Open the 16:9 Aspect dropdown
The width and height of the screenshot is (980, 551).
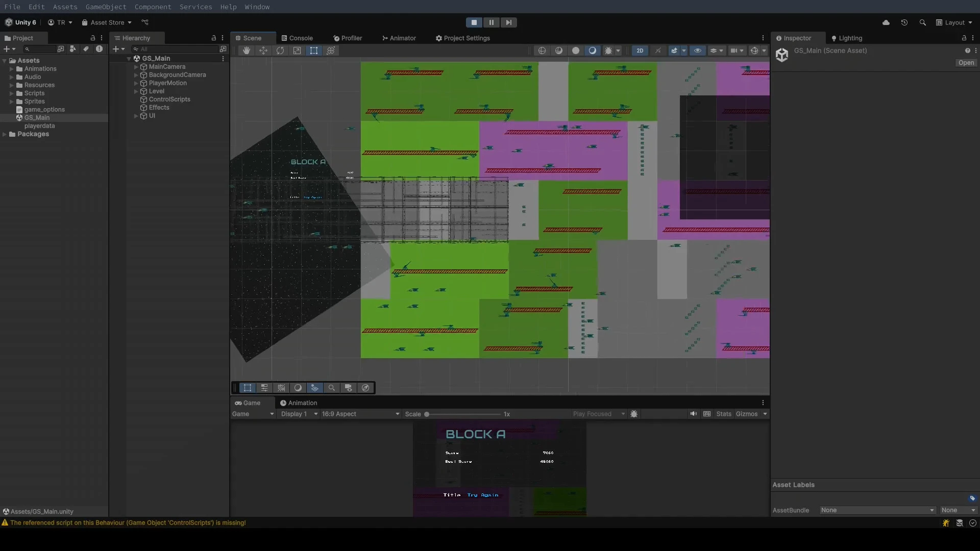coord(360,414)
